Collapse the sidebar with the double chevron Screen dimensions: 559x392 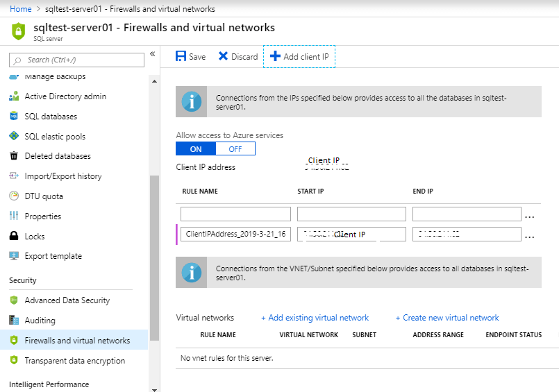point(153,53)
